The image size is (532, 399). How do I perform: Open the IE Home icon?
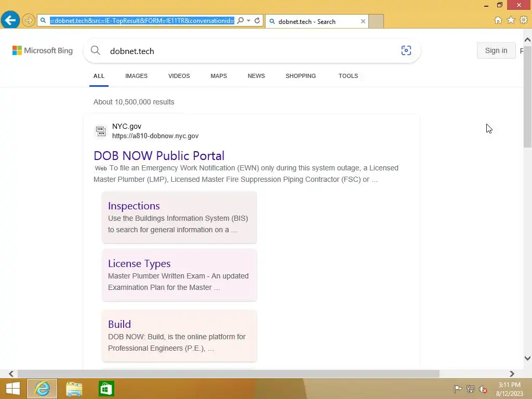click(498, 20)
